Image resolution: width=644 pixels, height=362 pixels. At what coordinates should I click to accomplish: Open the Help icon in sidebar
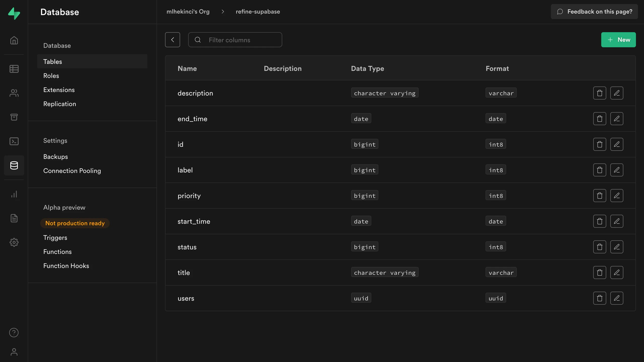[x=14, y=333]
